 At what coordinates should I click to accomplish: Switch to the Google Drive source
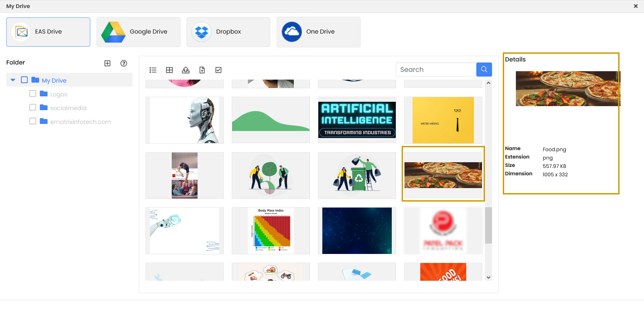[x=138, y=32]
